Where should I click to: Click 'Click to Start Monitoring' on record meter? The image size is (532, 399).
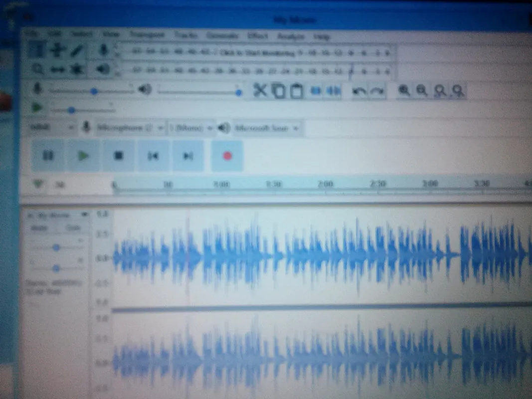257,52
